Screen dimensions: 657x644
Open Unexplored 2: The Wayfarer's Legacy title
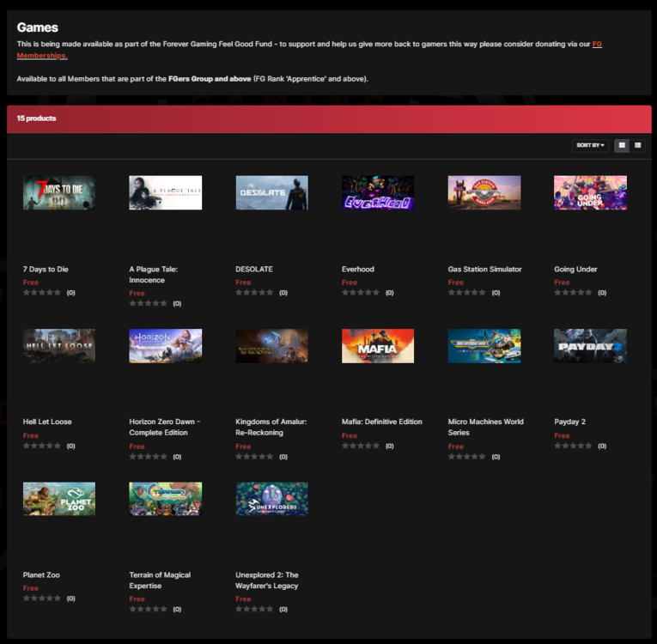(267, 580)
